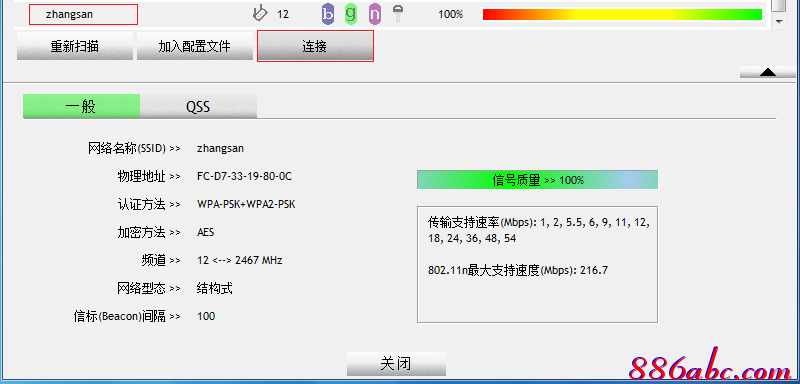This screenshot has height=384, width=800.
Task: Click the list scrollbar down arrow
Action: 779,21
